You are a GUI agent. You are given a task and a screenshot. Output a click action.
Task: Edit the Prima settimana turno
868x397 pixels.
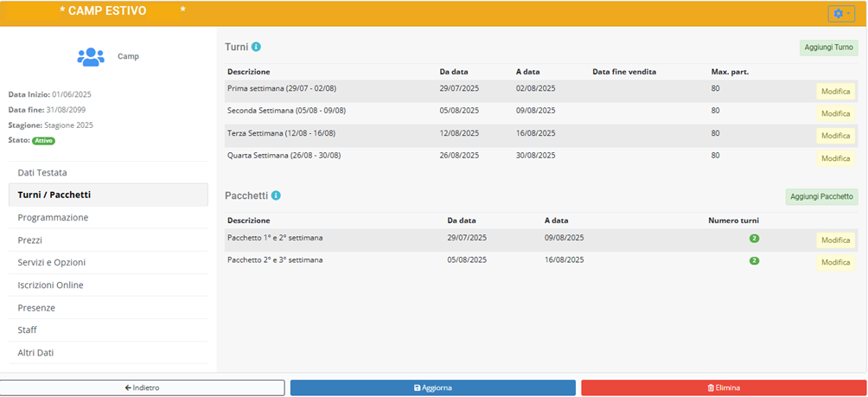[835, 92]
